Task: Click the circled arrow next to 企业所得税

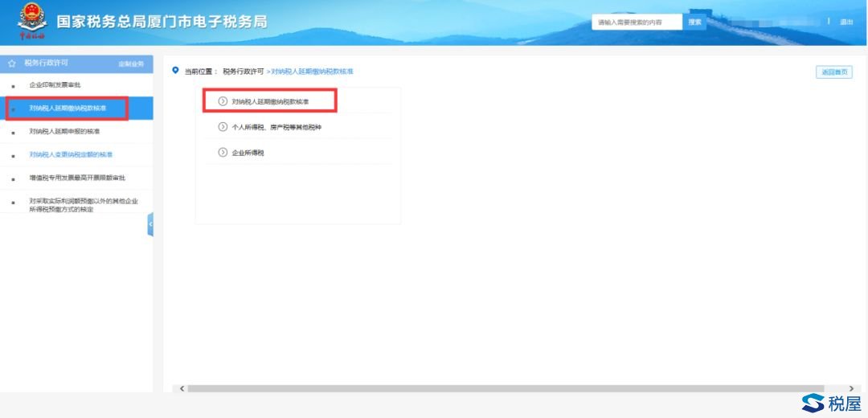Action: coord(223,152)
